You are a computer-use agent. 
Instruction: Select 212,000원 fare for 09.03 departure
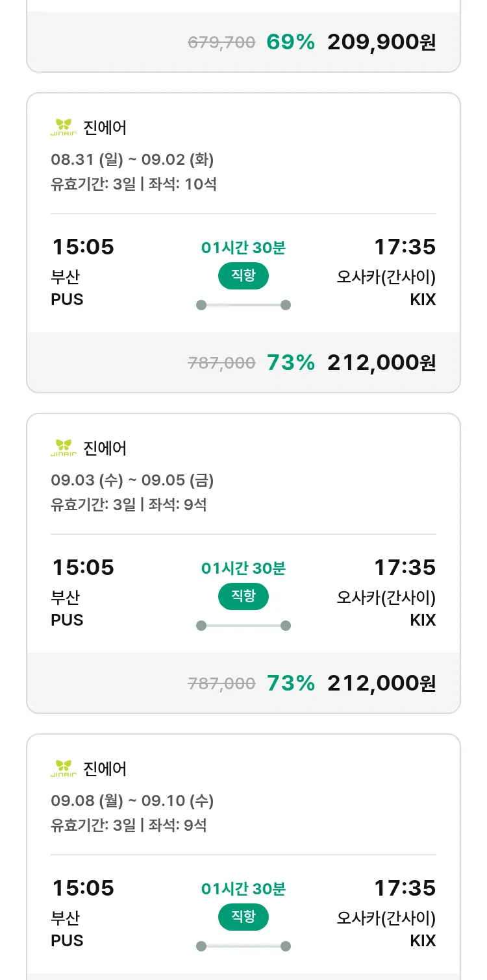(x=381, y=683)
